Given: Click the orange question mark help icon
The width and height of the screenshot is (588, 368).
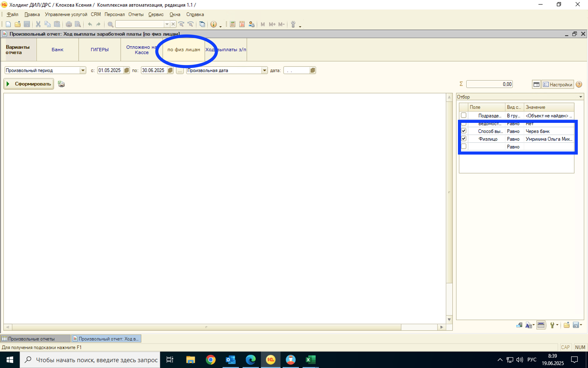Looking at the screenshot, I should [579, 84].
